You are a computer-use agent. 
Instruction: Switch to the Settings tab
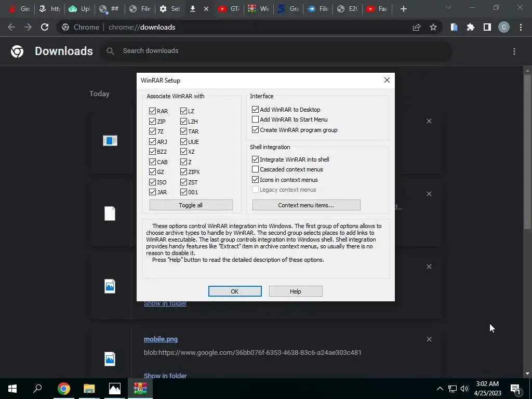point(170,9)
